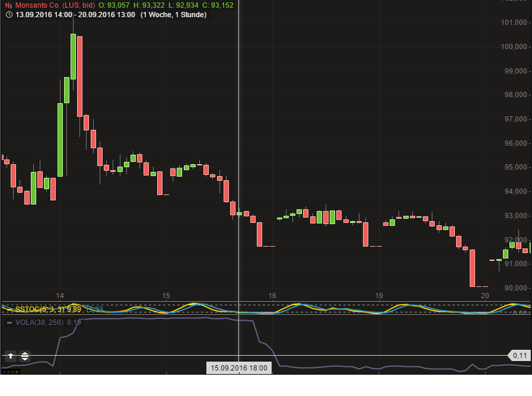The image size is (532, 396).
Task: Click the Monsanto Co. (LUS, bid) title
Action: click(55, 5)
